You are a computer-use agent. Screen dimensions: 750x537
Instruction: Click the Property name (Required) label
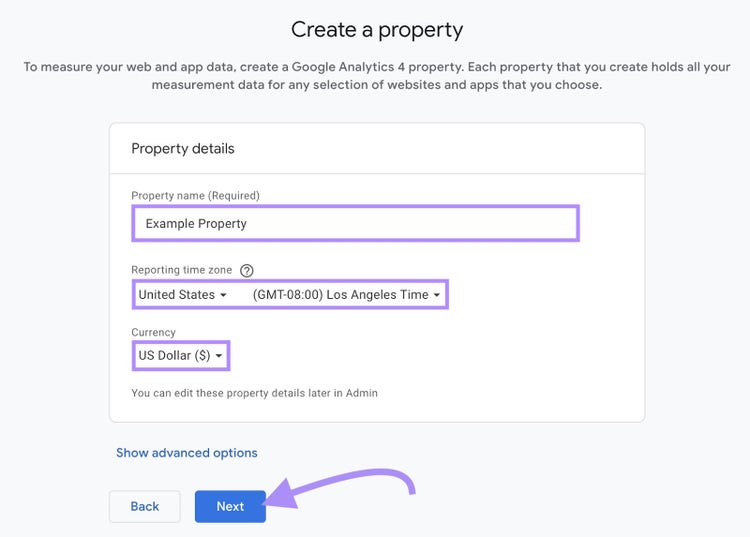click(x=195, y=196)
